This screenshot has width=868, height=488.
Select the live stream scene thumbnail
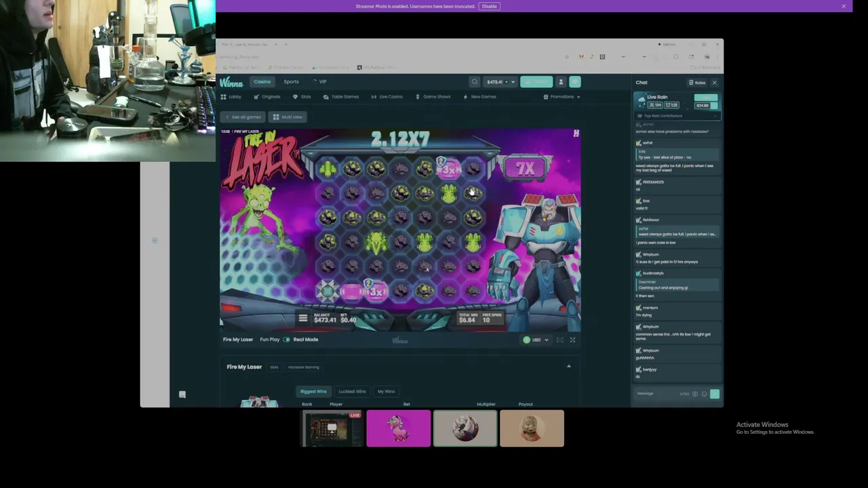[x=332, y=428]
